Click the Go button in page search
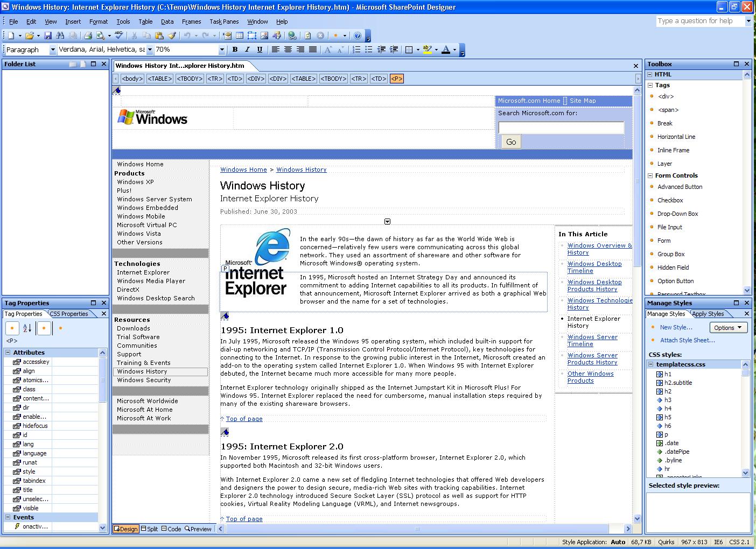This screenshot has height=549, width=756. pyautogui.click(x=511, y=142)
